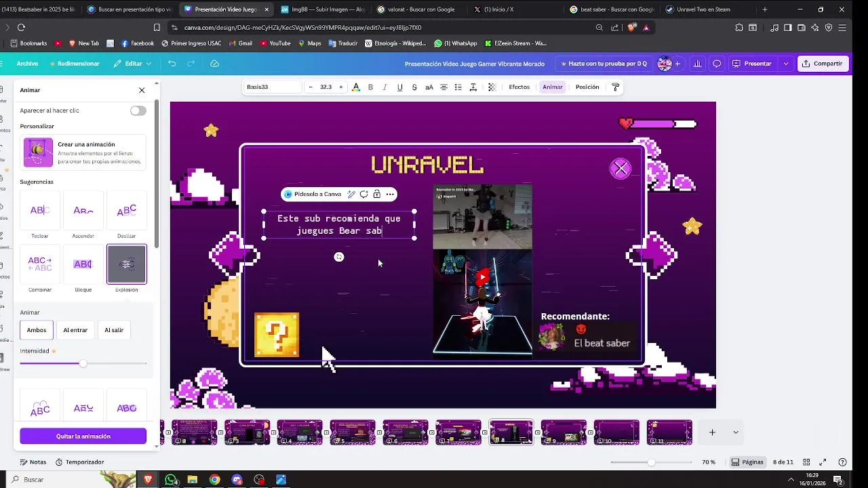This screenshot has height=488, width=868.
Task: Choose the Combinar animation
Action: (40, 264)
